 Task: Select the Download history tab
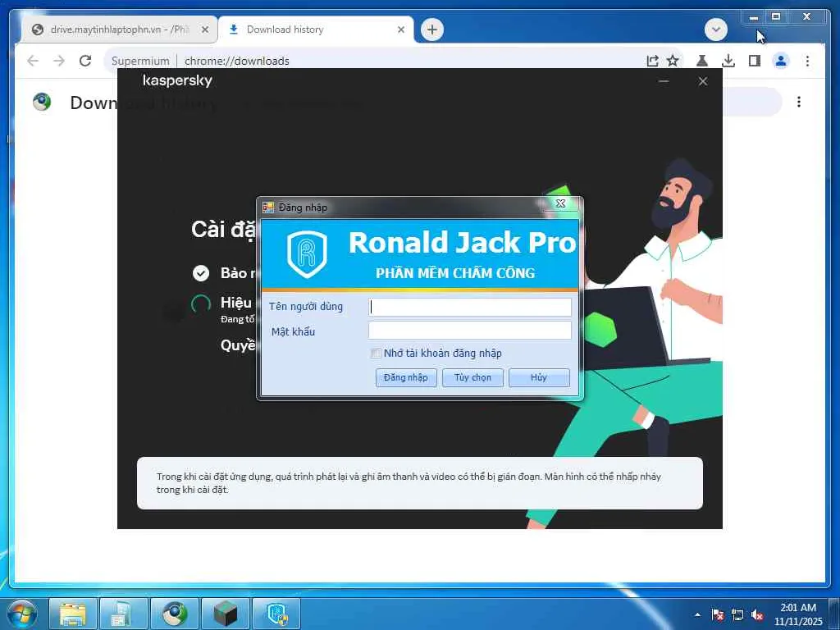pos(316,30)
